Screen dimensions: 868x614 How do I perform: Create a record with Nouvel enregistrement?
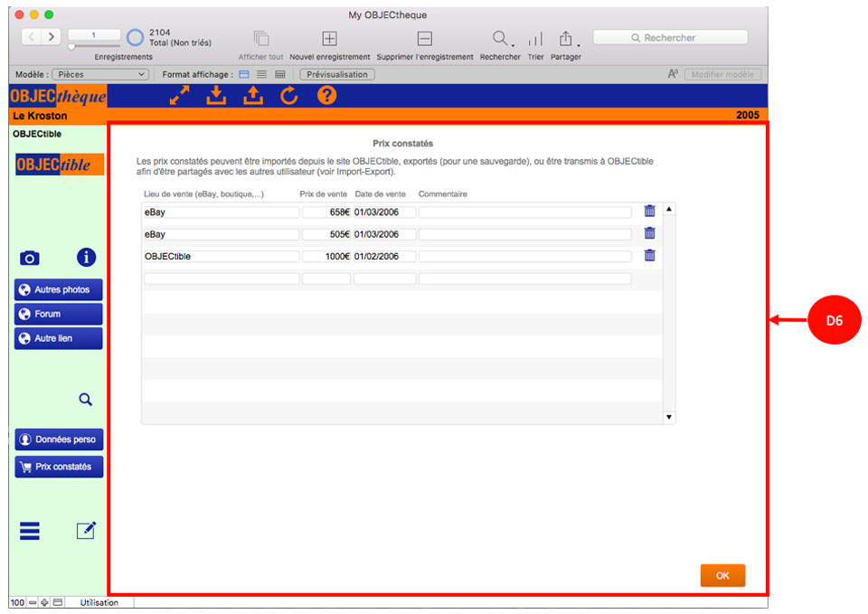329,38
